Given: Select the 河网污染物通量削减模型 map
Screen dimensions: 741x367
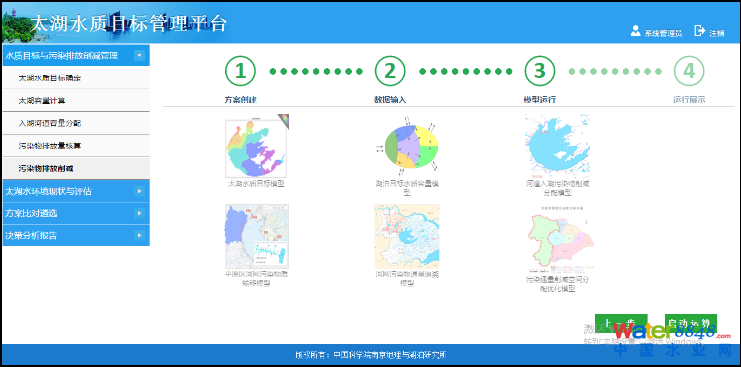Looking at the screenshot, I should [407, 237].
